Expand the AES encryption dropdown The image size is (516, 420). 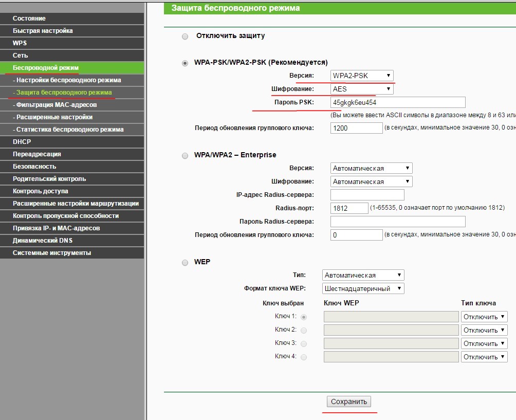click(x=362, y=89)
